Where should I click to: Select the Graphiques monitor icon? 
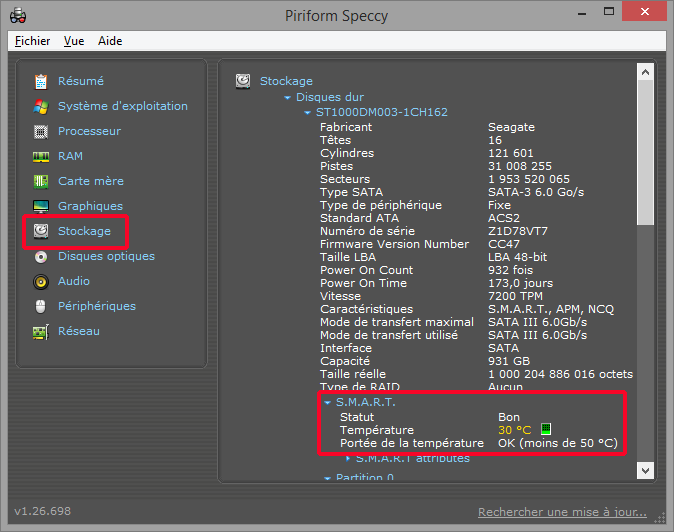(41, 206)
